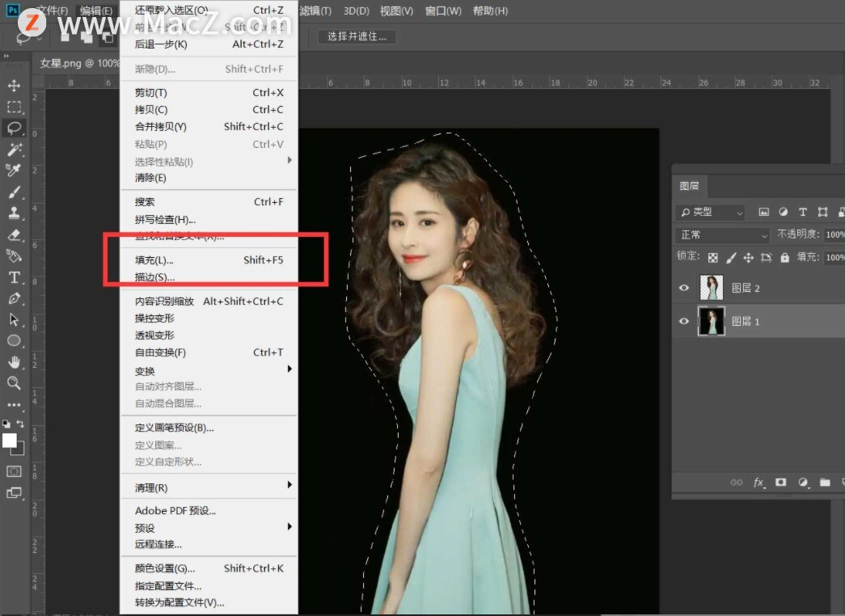Choose 自由变换(F) menu entry
Viewport: 845px width, 616px height.
[x=209, y=352]
